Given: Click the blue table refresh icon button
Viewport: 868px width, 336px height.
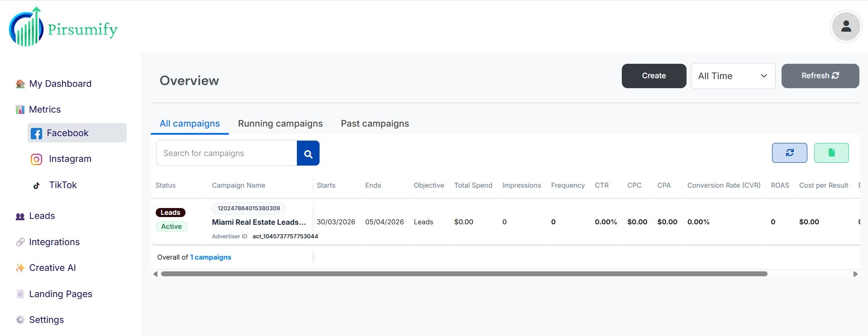Looking at the screenshot, I should pyautogui.click(x=790, y=153).
